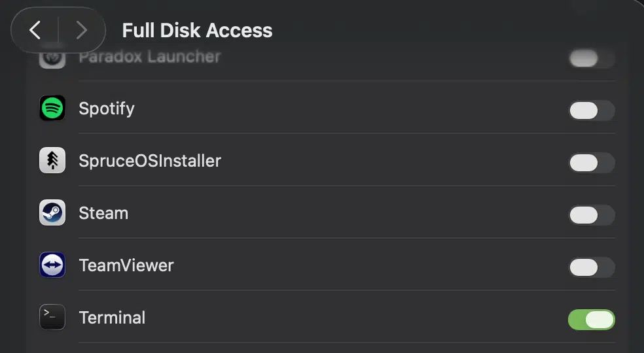
Task: Select the Spotify row label
Action: 107,109
